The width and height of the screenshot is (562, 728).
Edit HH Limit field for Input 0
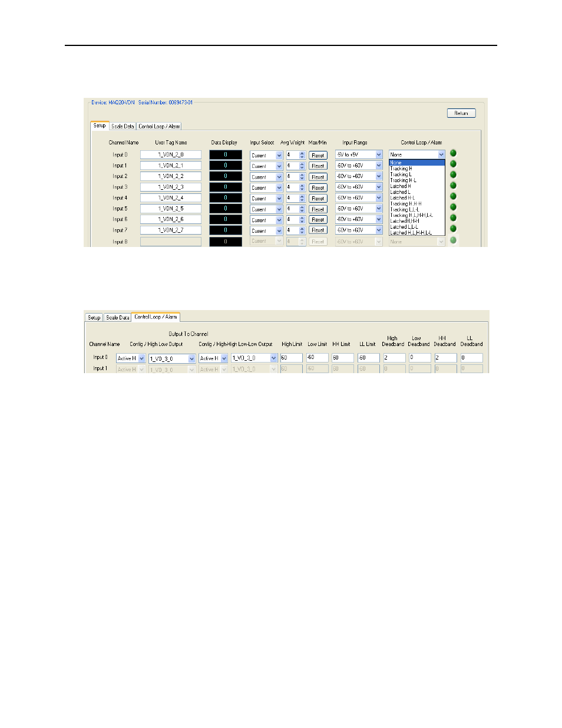(343, 358)
